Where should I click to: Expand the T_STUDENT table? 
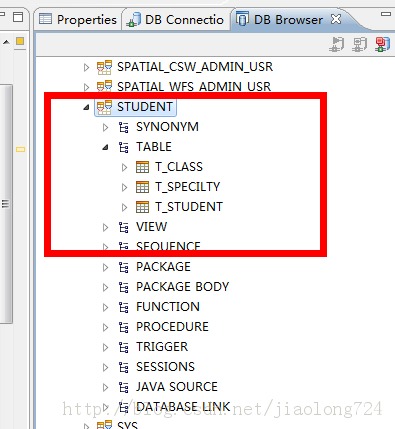coord(124,207)
